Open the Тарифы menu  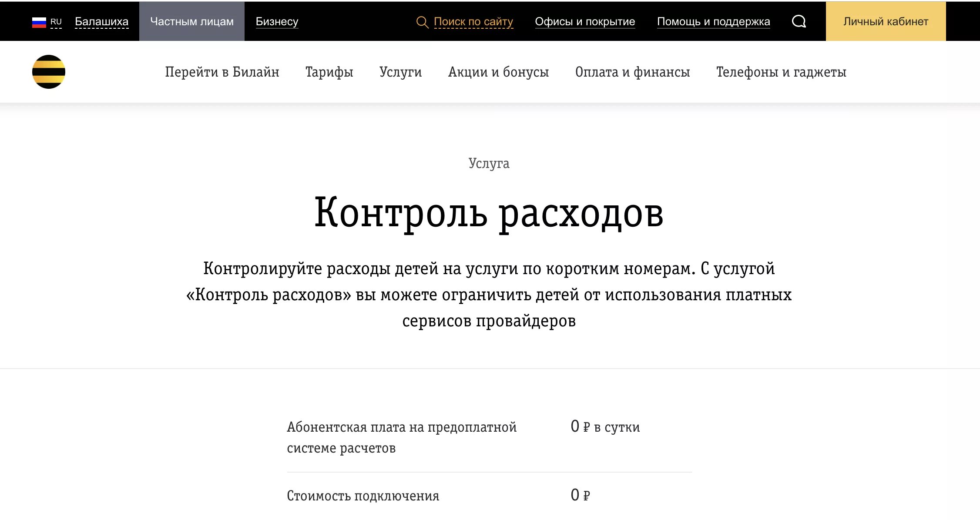point(329,72)
